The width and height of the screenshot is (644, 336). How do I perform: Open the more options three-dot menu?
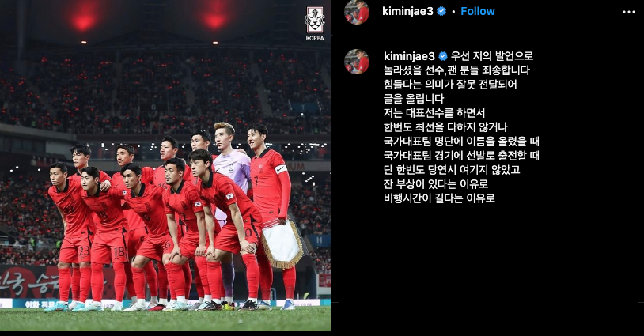pos(629,12)
